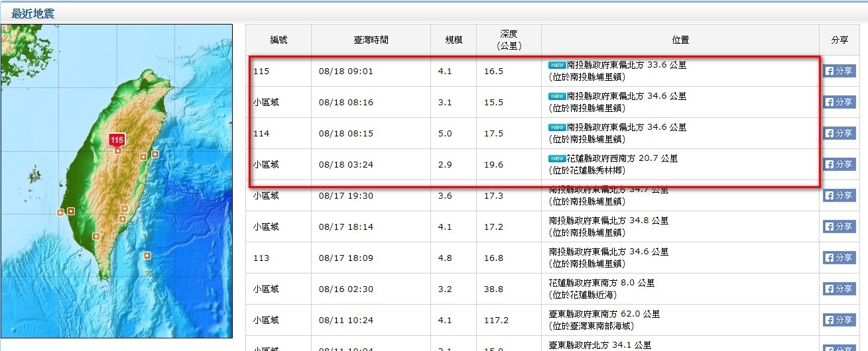Open earthquake number 114 entry

point(261,133)
